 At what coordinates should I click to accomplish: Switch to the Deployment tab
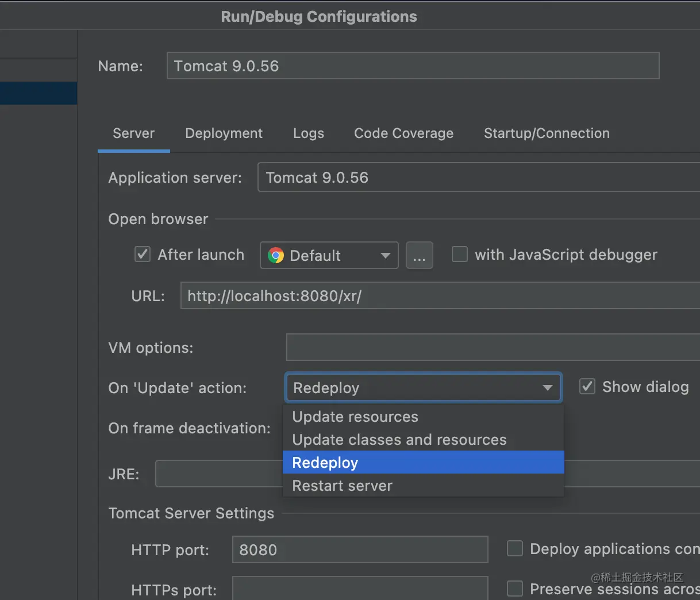click(224, 133)
